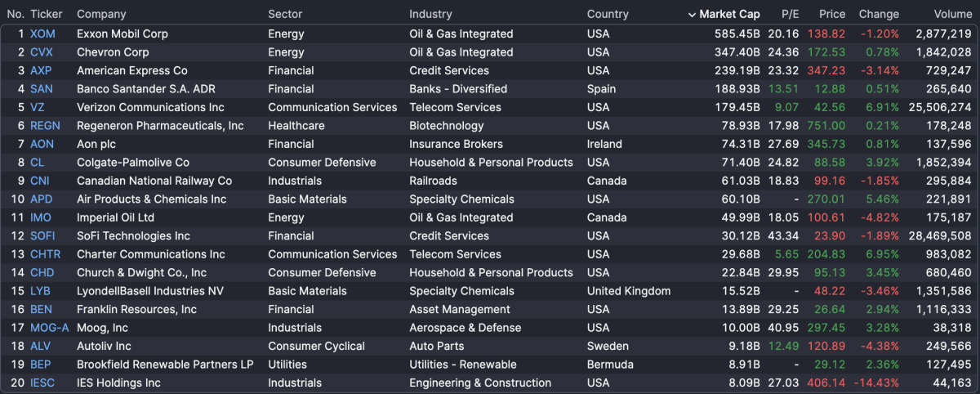Click the Ticker column header
The height and width of the screenshot is (394, 980).
pos(46,14)
